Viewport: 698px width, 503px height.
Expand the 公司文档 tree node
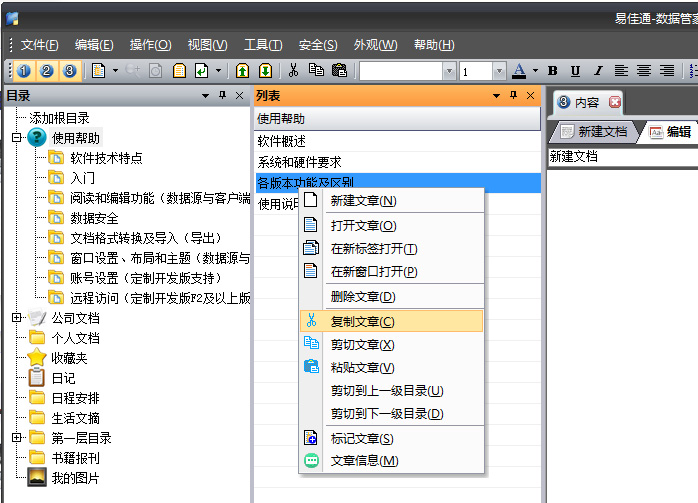[x=16, y=318]
